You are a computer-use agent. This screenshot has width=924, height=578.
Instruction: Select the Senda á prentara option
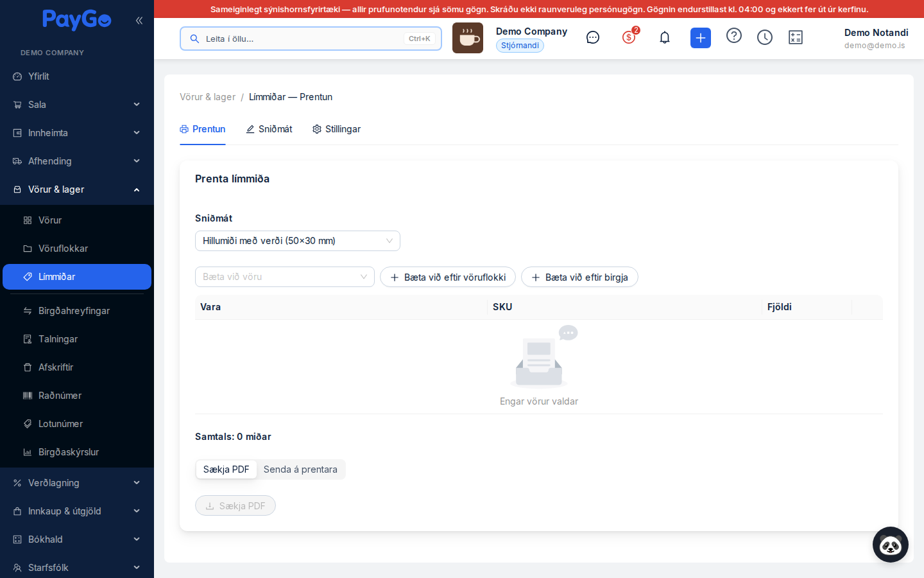[x=300, y=469]
